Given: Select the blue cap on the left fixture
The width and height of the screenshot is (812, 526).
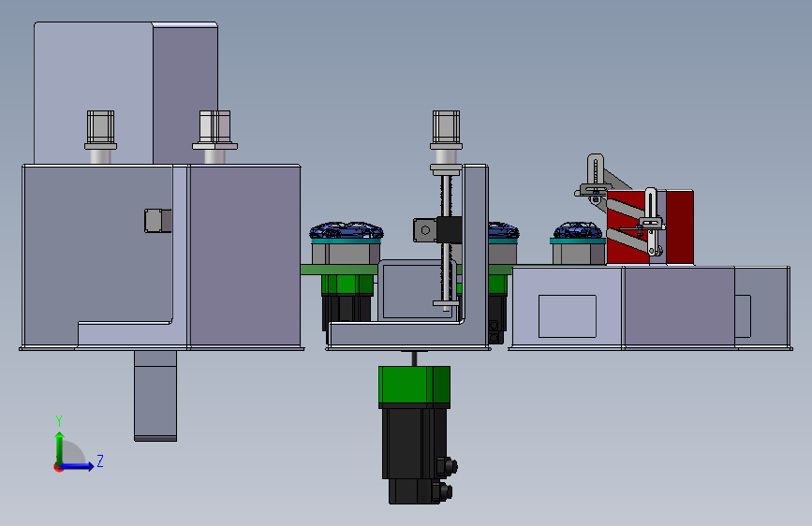Looking at the screenshot, I should (x=347, y=230).
